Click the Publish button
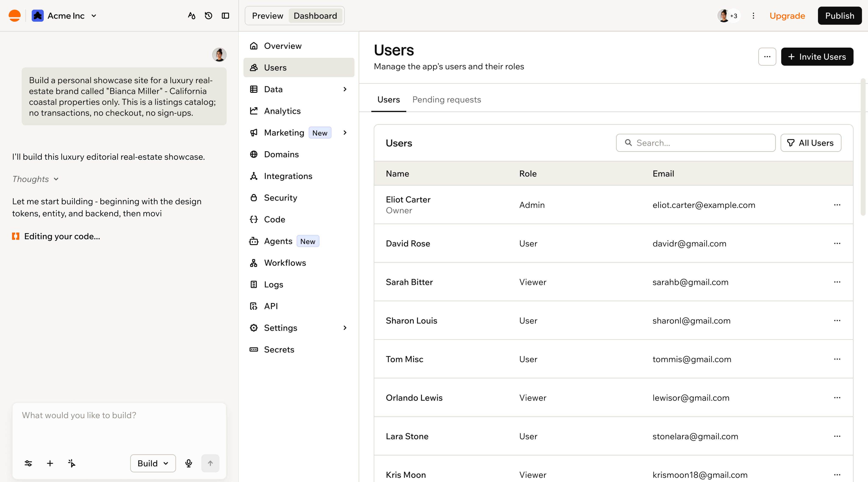 839,16
